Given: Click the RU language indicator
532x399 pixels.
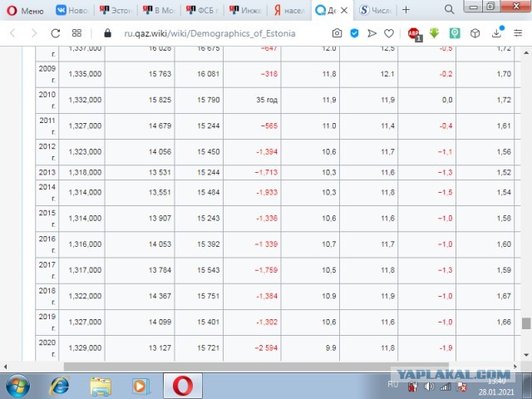Looking at the screenshot, I should tap(393, 384).
